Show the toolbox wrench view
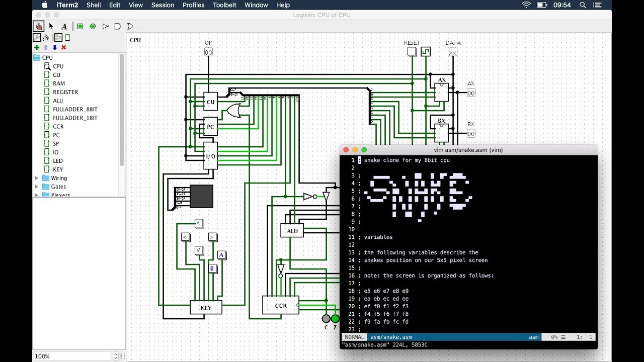644x362 pixels. (37, 37)
